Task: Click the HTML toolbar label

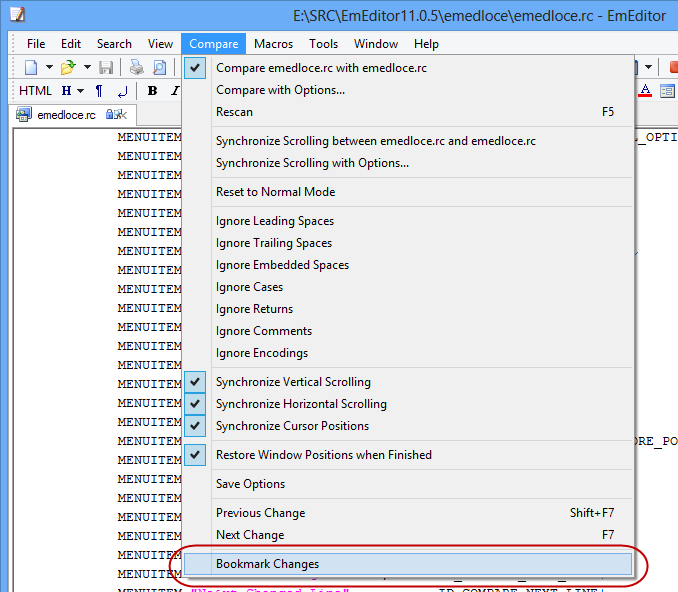Action: click(x=35, y=91)
